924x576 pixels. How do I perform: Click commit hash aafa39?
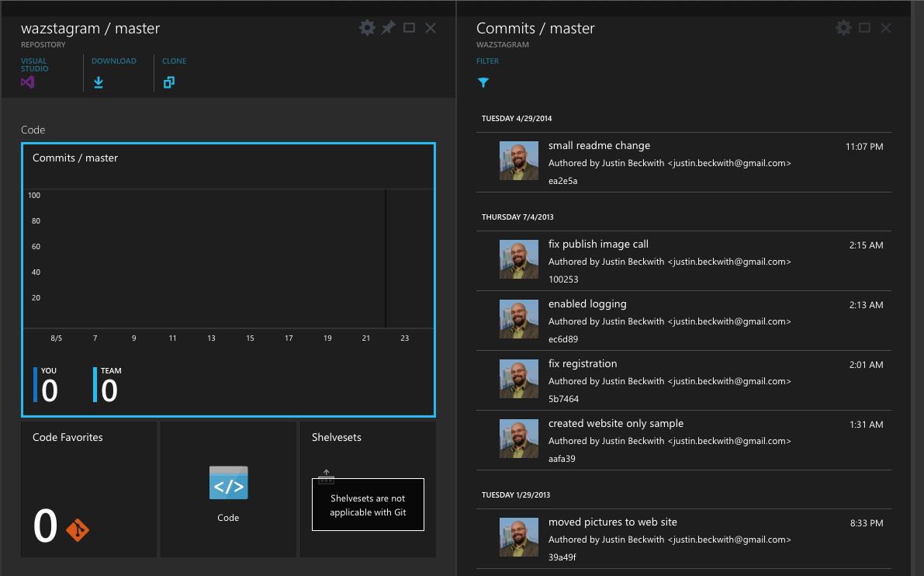562,459
